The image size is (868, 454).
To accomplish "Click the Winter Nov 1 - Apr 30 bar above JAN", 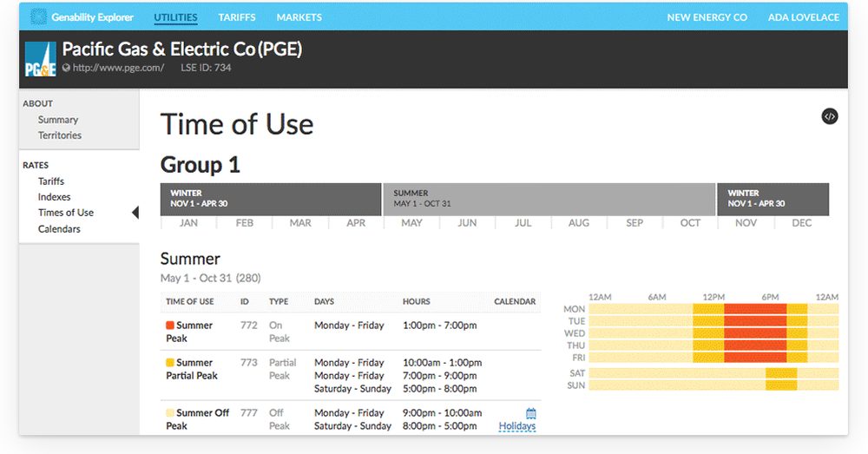I will point(271,200).
